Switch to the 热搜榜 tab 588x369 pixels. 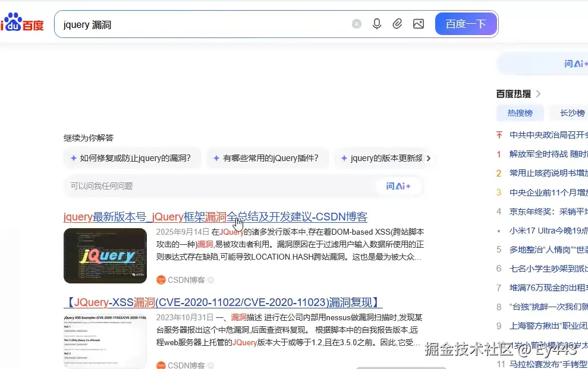tap(520, 113)
